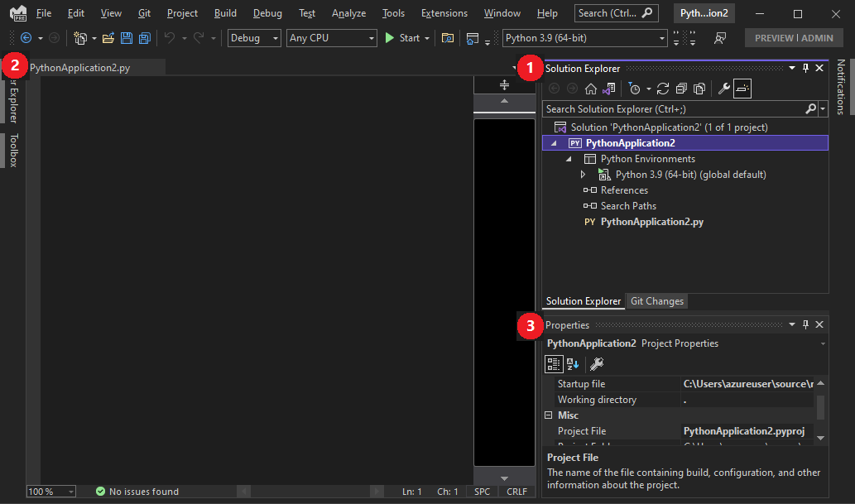Click inside the Search Solution Explorer field
Viewport: 855px width, 504px height.
coord(670,108)
